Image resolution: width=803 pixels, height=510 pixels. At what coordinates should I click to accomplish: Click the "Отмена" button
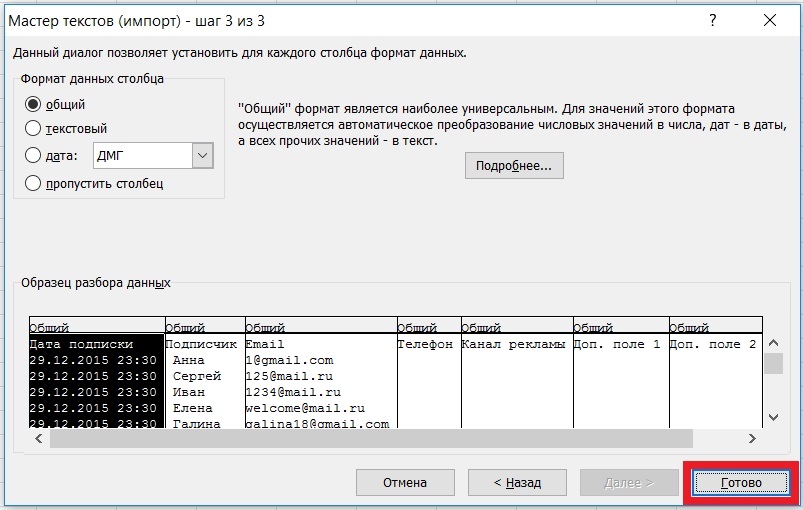click(404, 483)
